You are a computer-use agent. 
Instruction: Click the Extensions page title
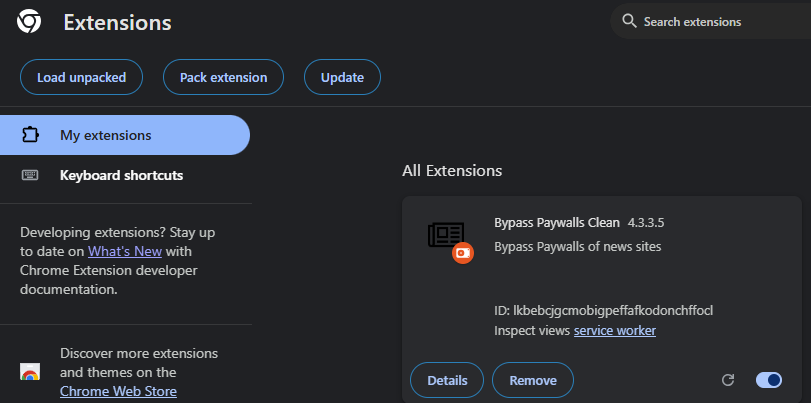(117, 23)
